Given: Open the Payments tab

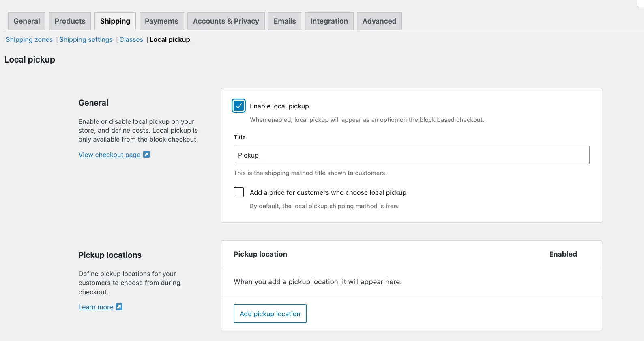Looking at the screenshot, I should point(161,21).
